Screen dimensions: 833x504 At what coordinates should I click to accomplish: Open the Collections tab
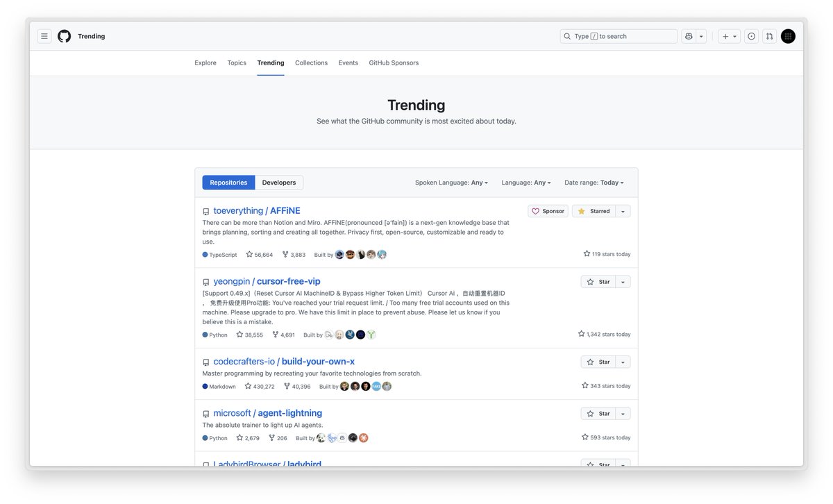point(311,62)
